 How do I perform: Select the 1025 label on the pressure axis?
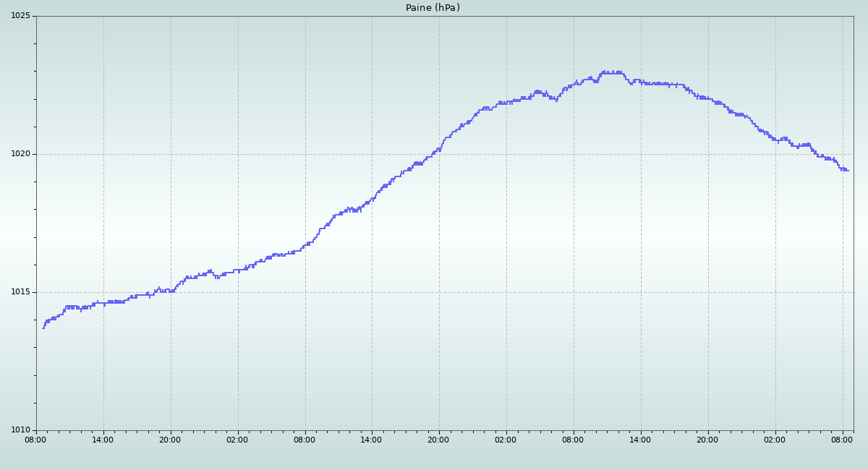(20, 16)
